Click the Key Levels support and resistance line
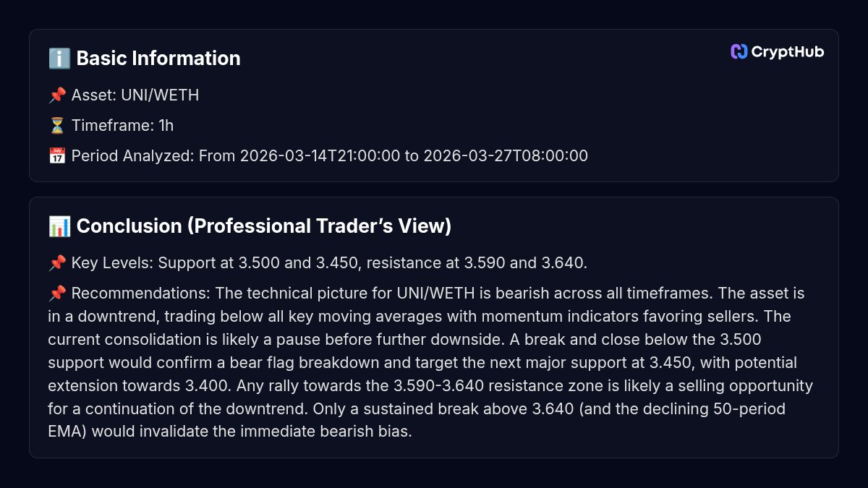The width and height of the screenshot is (868, 488). click(x=329, y=263)
